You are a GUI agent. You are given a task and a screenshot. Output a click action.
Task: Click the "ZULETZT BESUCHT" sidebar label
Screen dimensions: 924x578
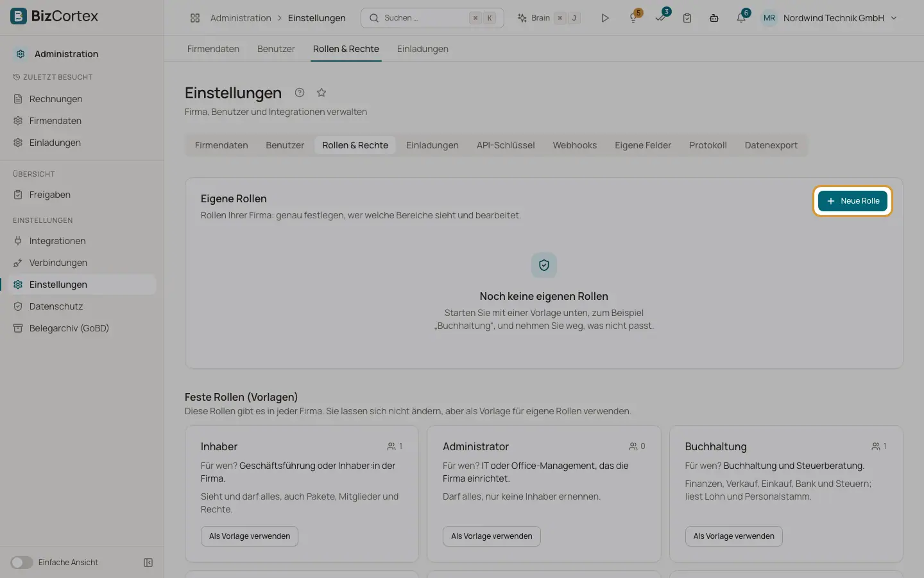click(x=58, y=77)
